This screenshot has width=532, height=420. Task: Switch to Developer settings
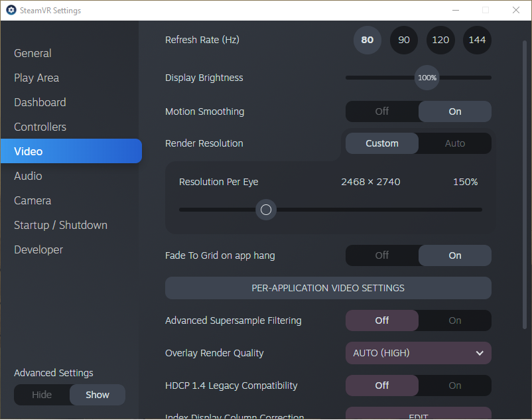pyautogui.click(x=38, y=249)
